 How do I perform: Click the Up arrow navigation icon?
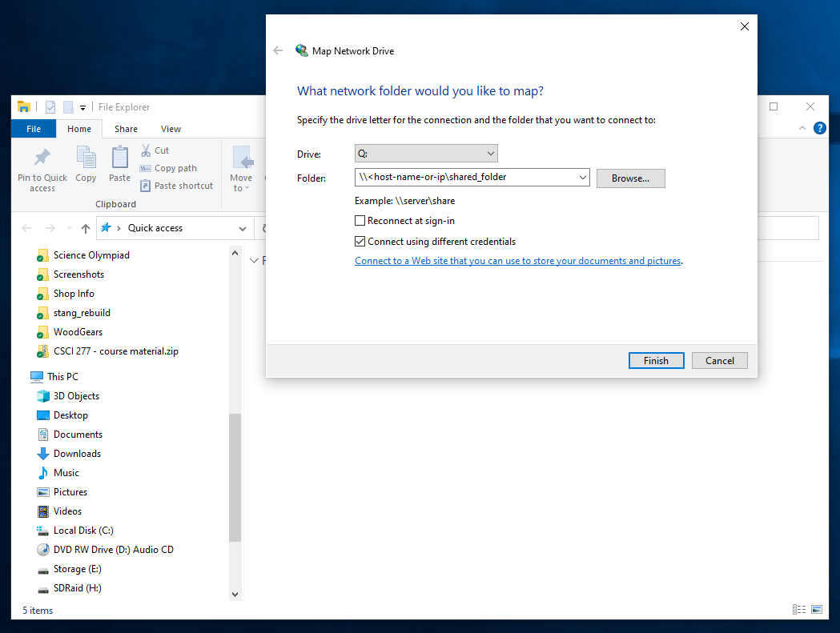[86, 228]
